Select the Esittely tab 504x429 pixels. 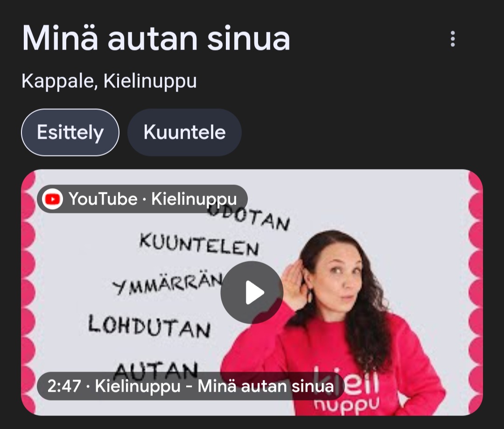[70, 132]
